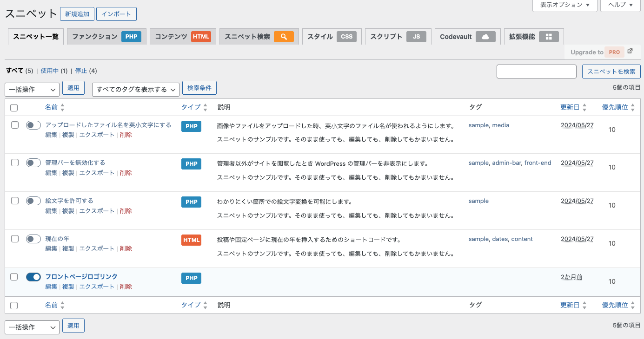Disable the フロントページロゴリンク snippet toggle
This screenshot has height=339, width=644.
(33, 277)
